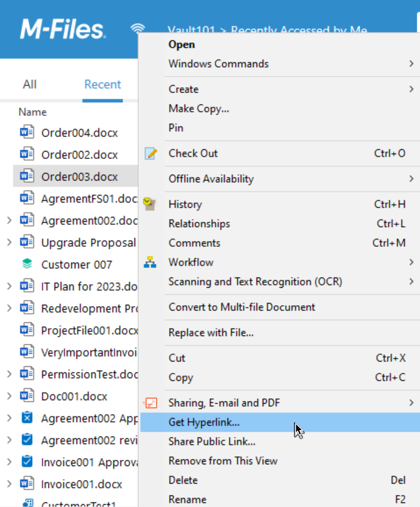The image size is (420, 507).
Task: Click the Workflow diagram icon in menu
Action: [x=150, y=262]
